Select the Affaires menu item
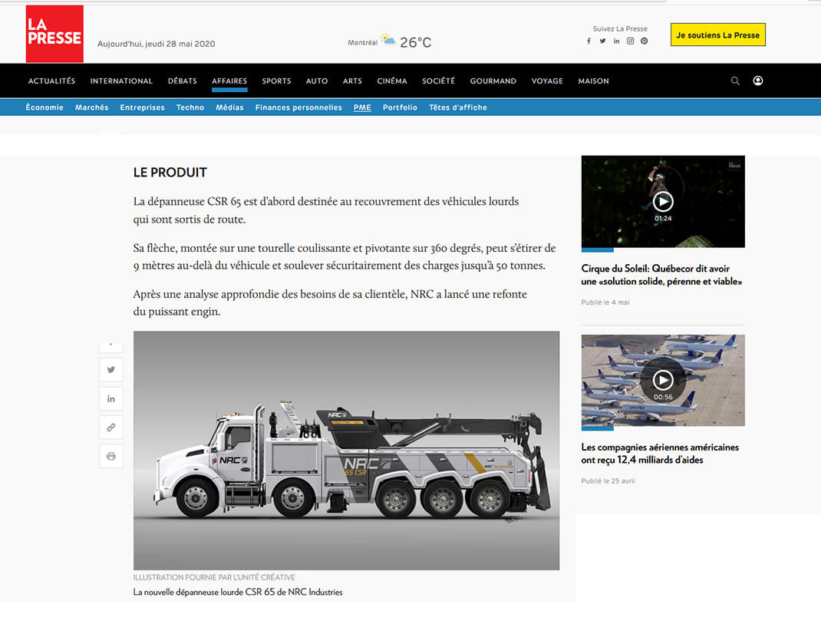This screenshot has height=644, width=821. point(229,81)
